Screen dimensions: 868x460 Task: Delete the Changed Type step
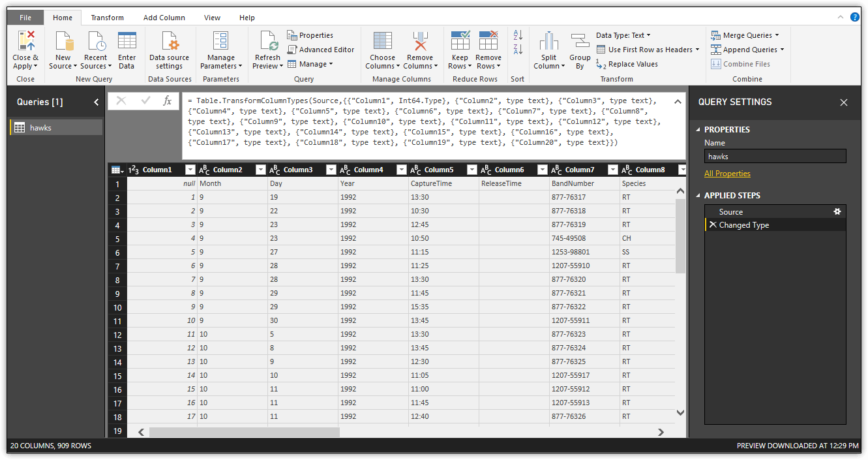coord(713,225)
